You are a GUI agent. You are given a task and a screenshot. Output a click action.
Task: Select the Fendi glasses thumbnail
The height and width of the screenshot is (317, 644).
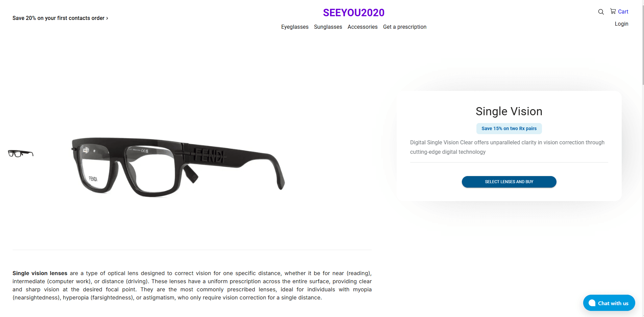click(x=21, y=153)
